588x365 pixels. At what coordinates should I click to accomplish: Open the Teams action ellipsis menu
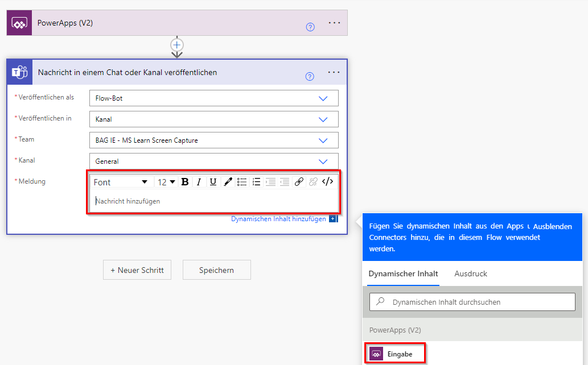(334, 72)
